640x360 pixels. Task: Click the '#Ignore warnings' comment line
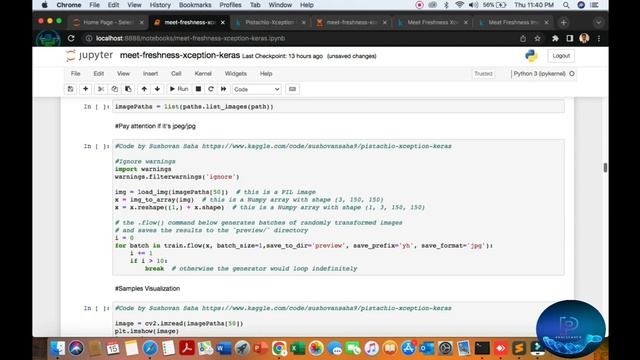tap(145, 162)
